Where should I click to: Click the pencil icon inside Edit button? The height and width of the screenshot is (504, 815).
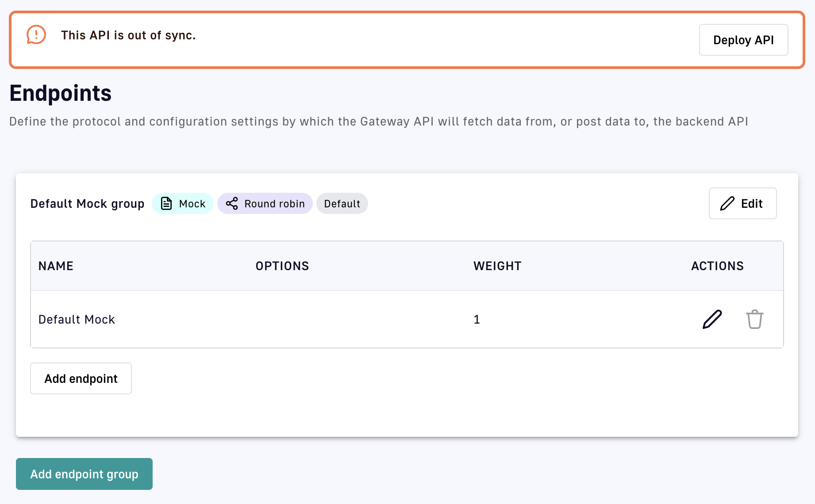coord(727,203)
